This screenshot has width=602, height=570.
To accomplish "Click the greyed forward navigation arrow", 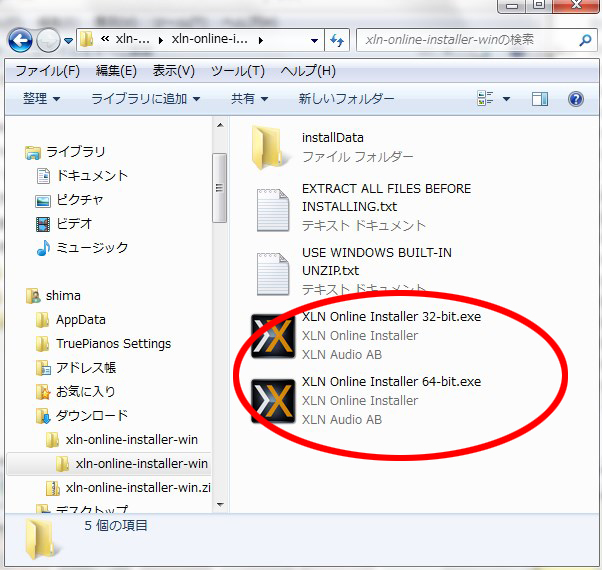I will click(x=48, y=40).
